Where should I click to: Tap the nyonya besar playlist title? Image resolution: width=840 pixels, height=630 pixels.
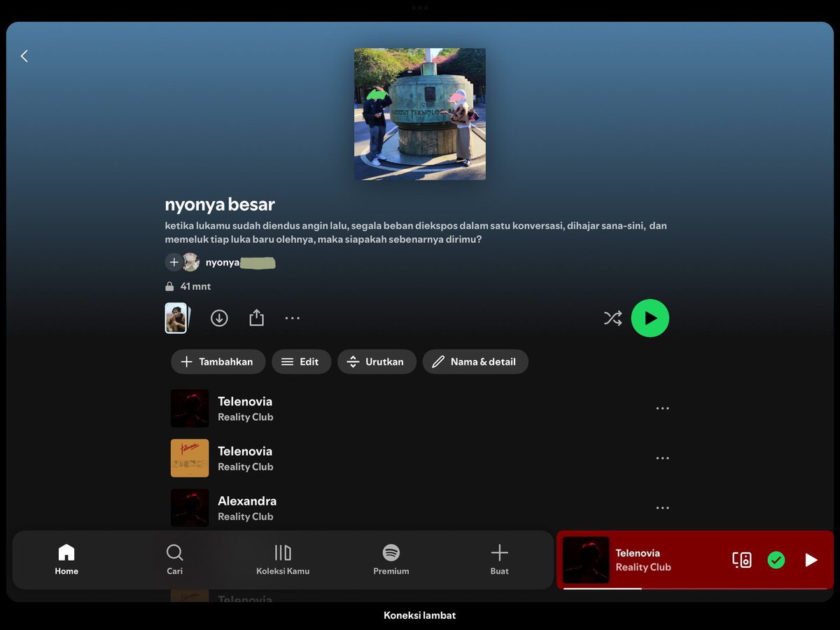pos(220,204)
